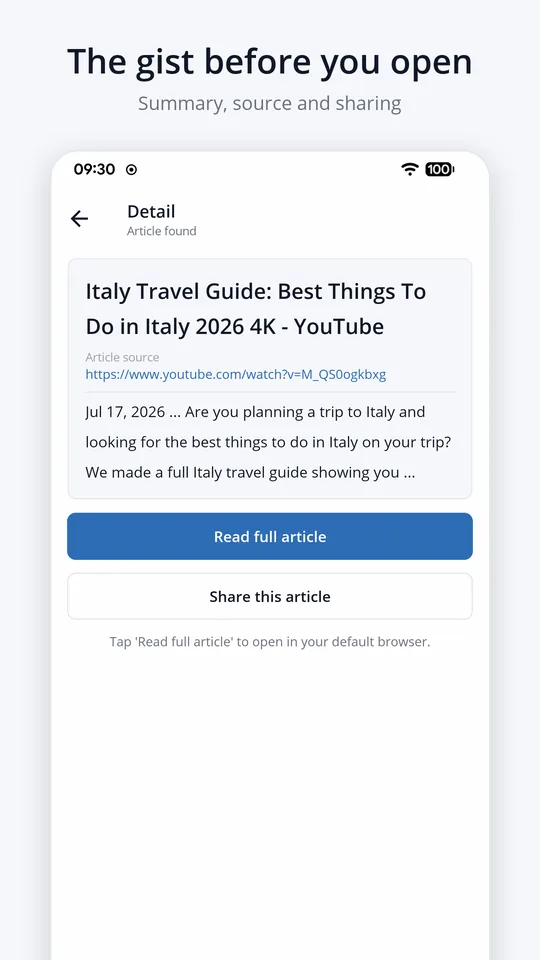The height and width of the screenshot is (960, 540).
Task: Tap the 'Article source' label
Action: pyautogui.click(x=122, y=358)
